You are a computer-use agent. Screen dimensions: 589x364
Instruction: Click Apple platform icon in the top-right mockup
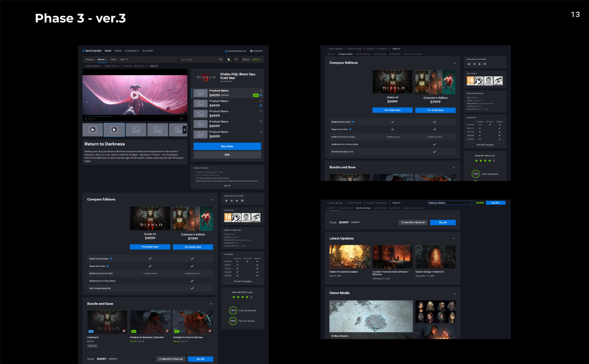tap(479, 64)
